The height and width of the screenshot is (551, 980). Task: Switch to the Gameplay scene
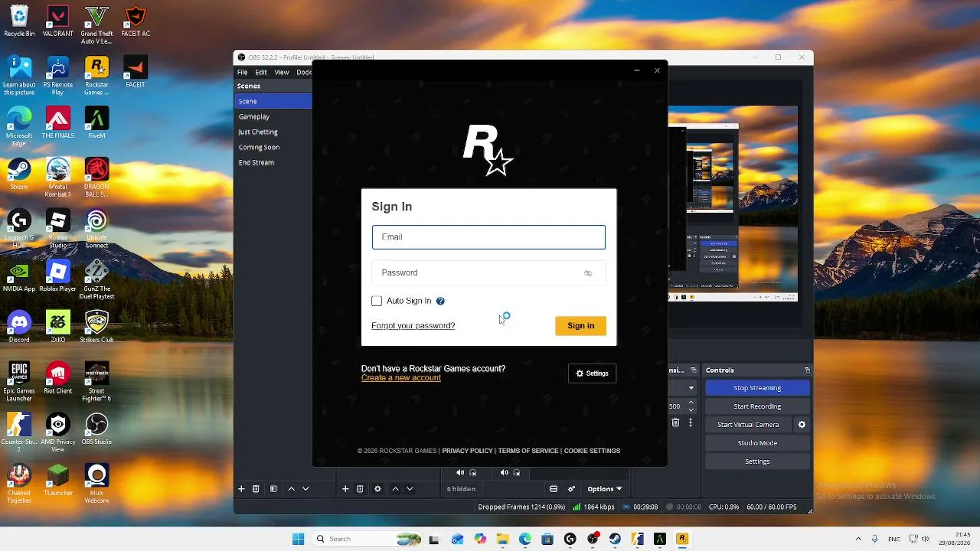[x=273, y=116]
